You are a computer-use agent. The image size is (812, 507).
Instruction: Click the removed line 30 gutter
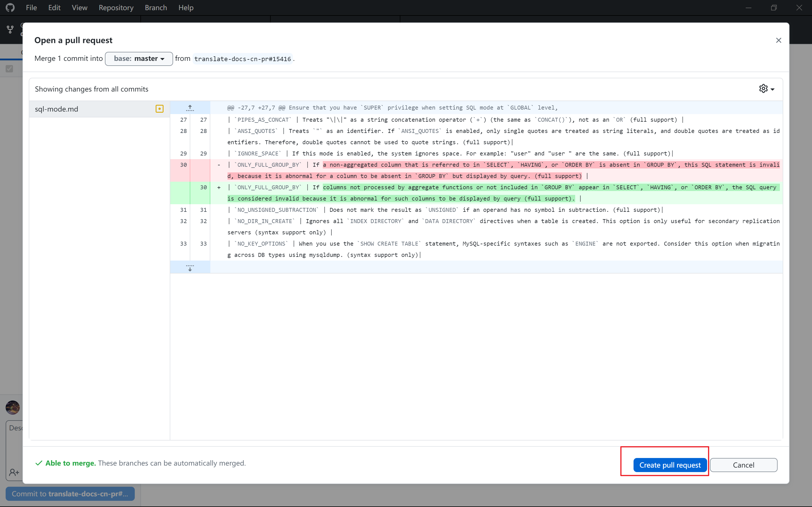(x=183, y=165)
